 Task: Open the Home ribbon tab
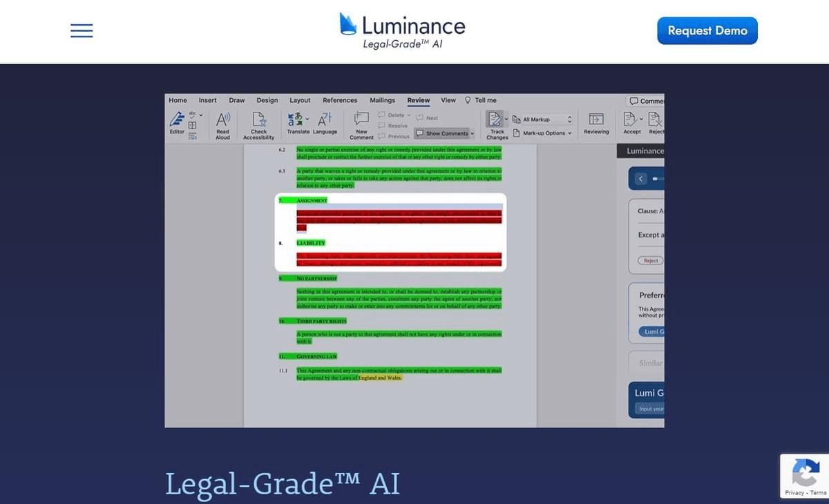tap(178, 100)
